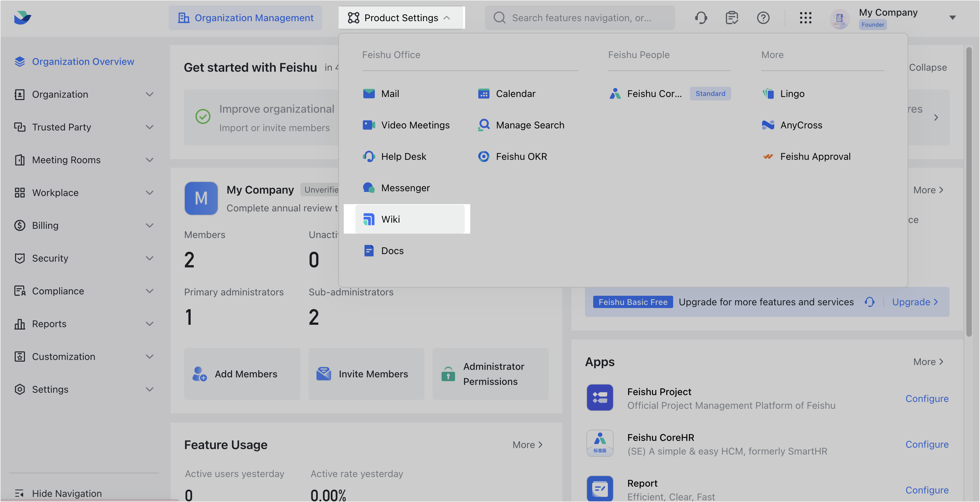Click the Upgrade link
Screen dimensions: 980x502
tap(915, 302)
